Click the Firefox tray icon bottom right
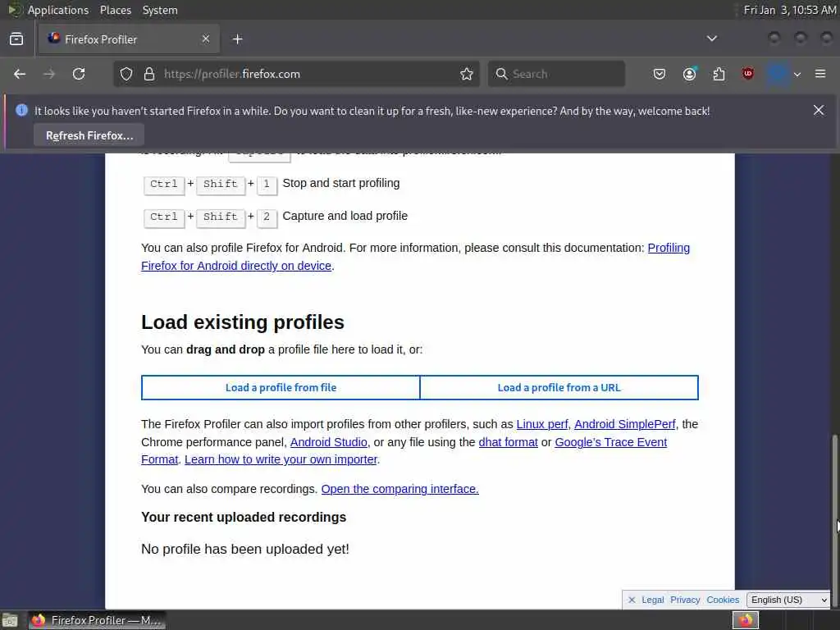This screenshot has height=630, width=840. [x=746, y=620]
